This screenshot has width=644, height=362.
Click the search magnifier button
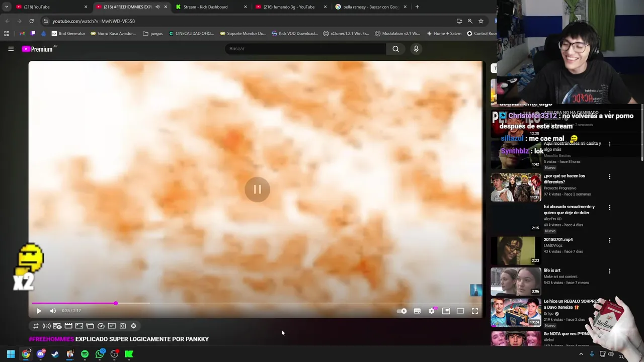tap(395, 49)
